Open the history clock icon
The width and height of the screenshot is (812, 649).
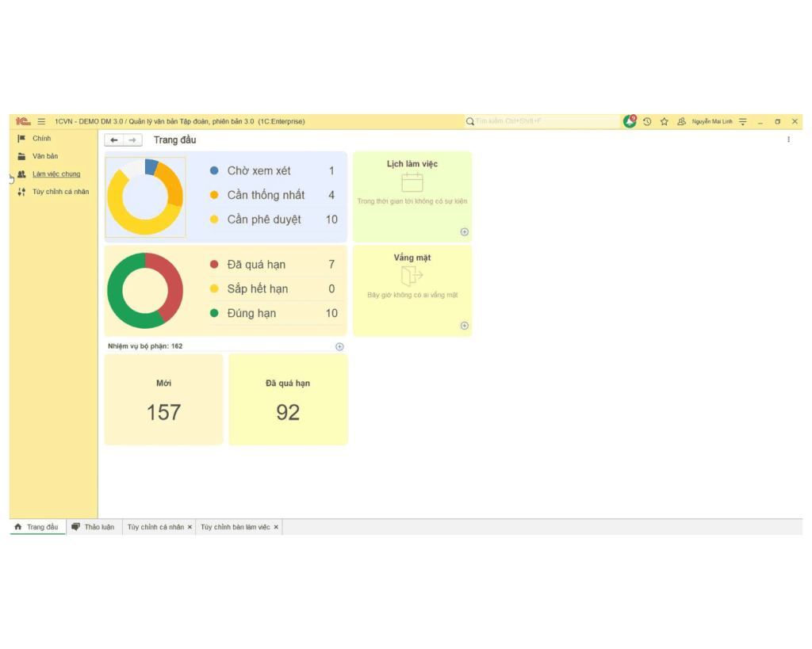tap(647, 121)
